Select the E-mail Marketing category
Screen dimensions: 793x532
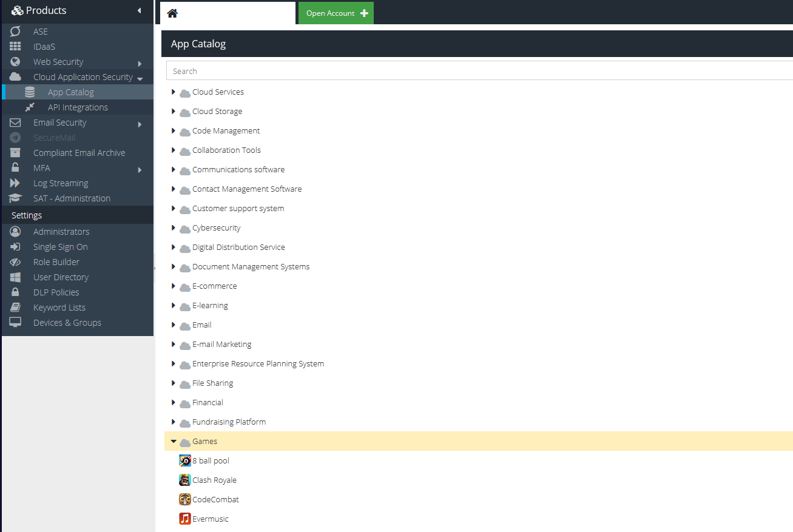click(221, 344)
